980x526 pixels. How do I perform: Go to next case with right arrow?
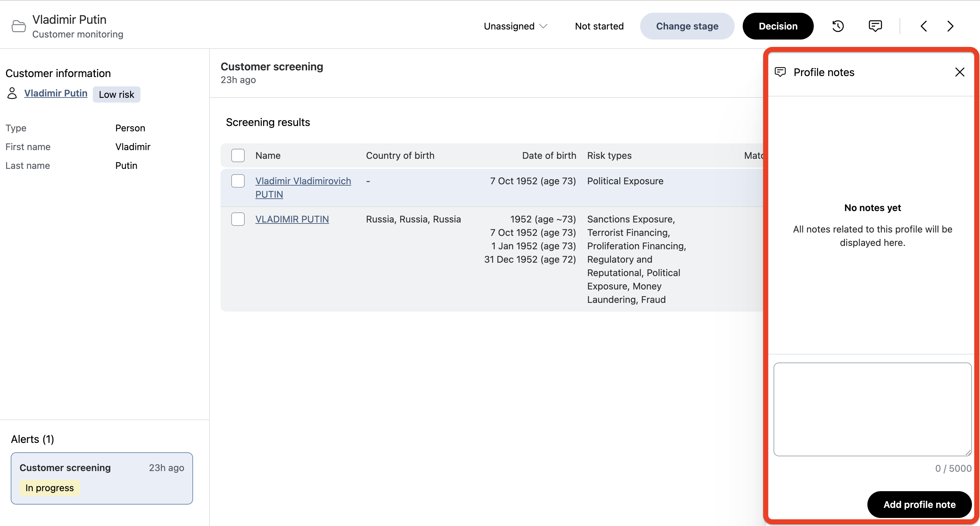tap(950, 26)
